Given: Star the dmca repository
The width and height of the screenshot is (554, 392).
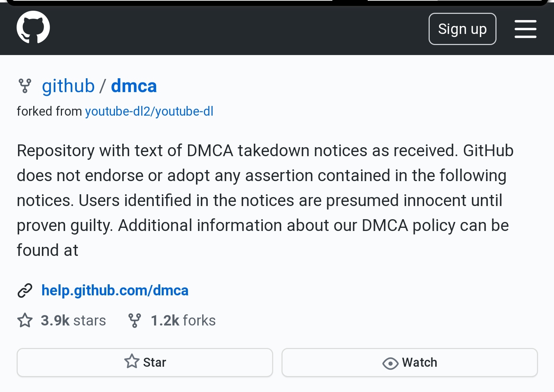Looking at the screenshot, I should tap(145, 363).
